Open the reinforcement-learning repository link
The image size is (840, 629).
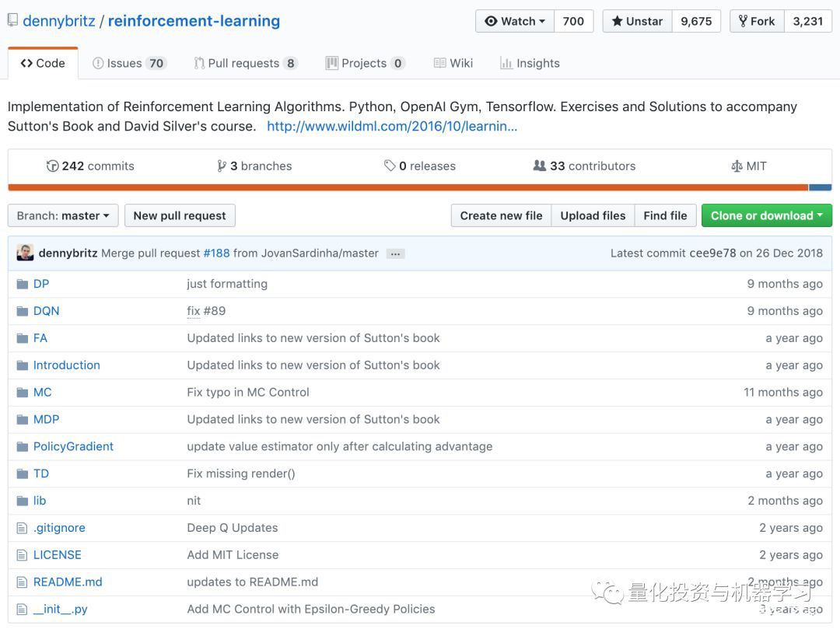(x=194, y=21)
